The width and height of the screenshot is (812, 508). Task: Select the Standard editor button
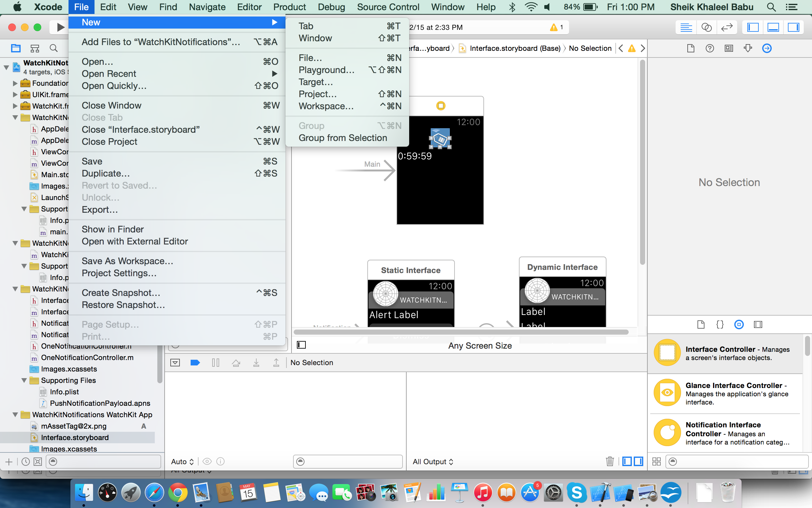686,27
